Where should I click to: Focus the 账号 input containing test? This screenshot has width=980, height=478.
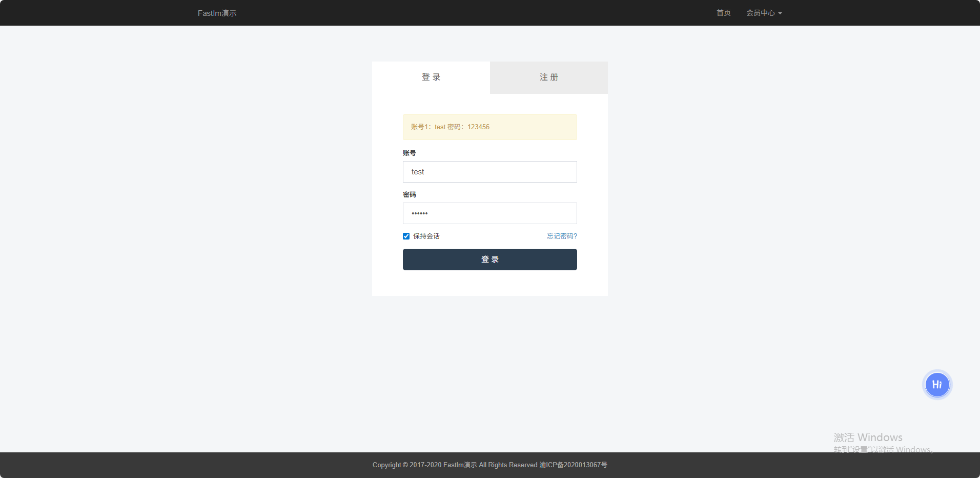pyautogui.click(x=489, y=172)
